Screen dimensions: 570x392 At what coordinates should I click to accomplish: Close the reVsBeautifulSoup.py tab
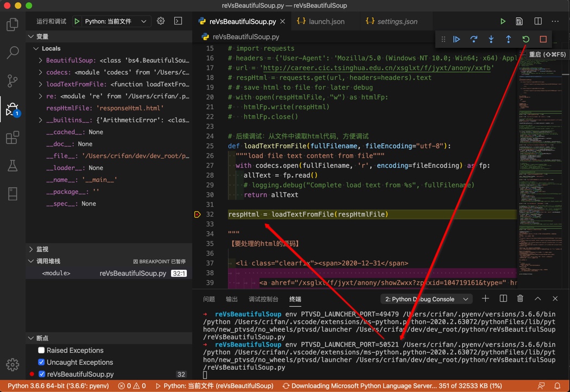tap(282, 22)
